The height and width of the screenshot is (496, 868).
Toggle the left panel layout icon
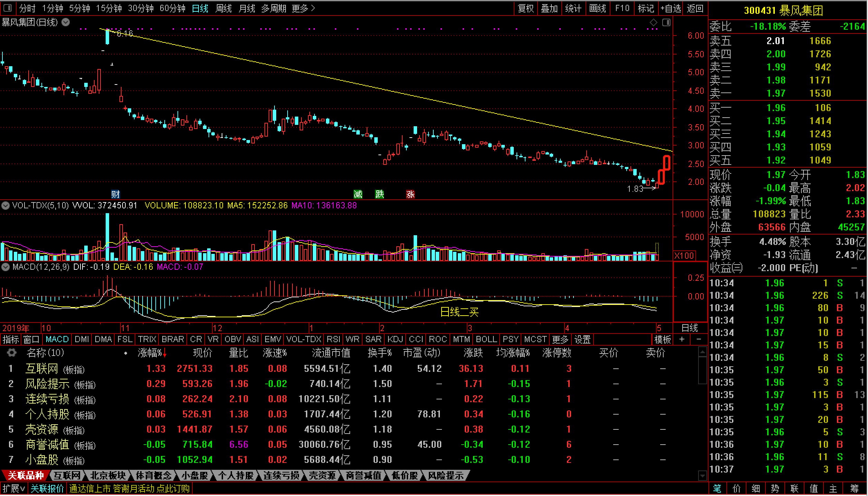coord(8,8)
